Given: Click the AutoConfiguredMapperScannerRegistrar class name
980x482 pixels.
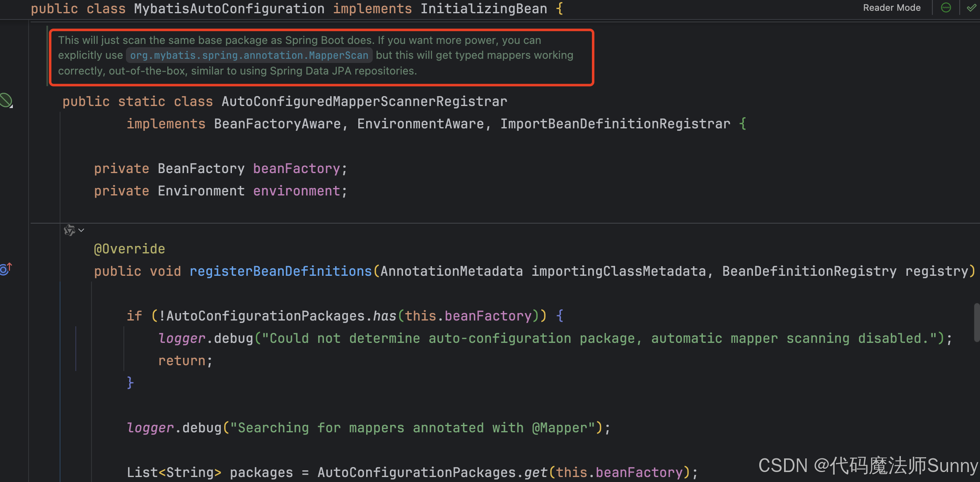Looking at the screenshot, I should pyautogui.click(x=364, y=101).
